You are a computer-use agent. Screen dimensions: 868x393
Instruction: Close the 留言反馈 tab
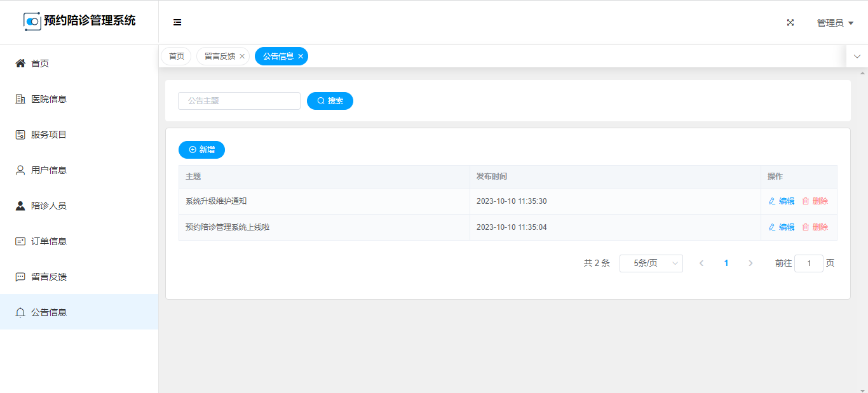242,57
